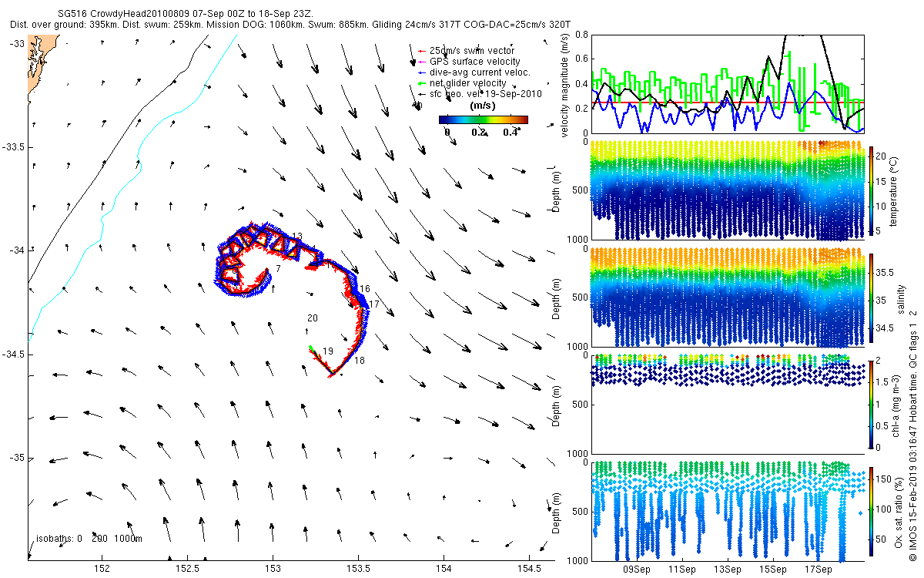Image resolution: width=924 pixels, height=578 pixels.
Task: Click the Ox. sat. ratio colorbar
Action: coord(871,511)
